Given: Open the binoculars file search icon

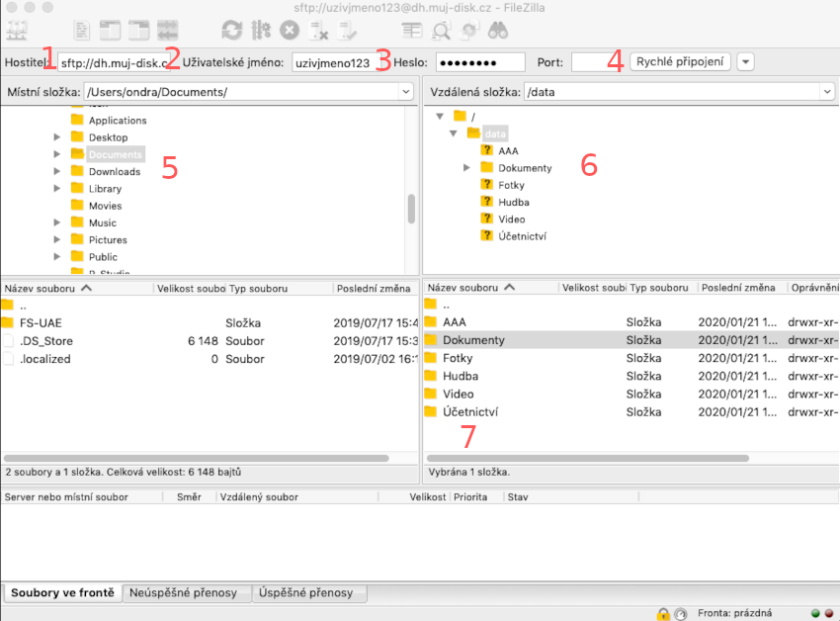Looking at the screenshot, I should (497, 30).
